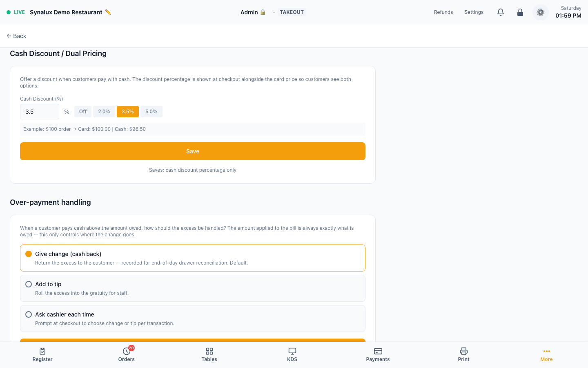
Task: Click the TAKEOUT order type badge
Action: pos(292,12)
